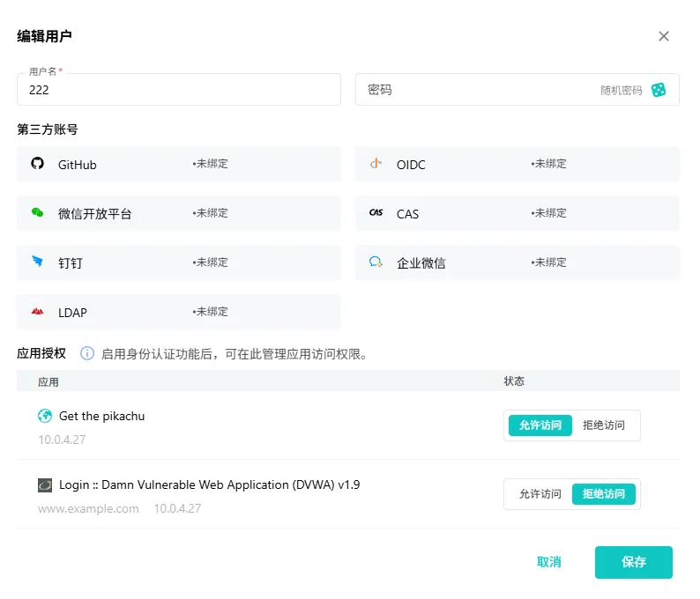The image size is (700, 599).
Task: Select 允许访问 for DVWA application
Action: click(540, 494)
